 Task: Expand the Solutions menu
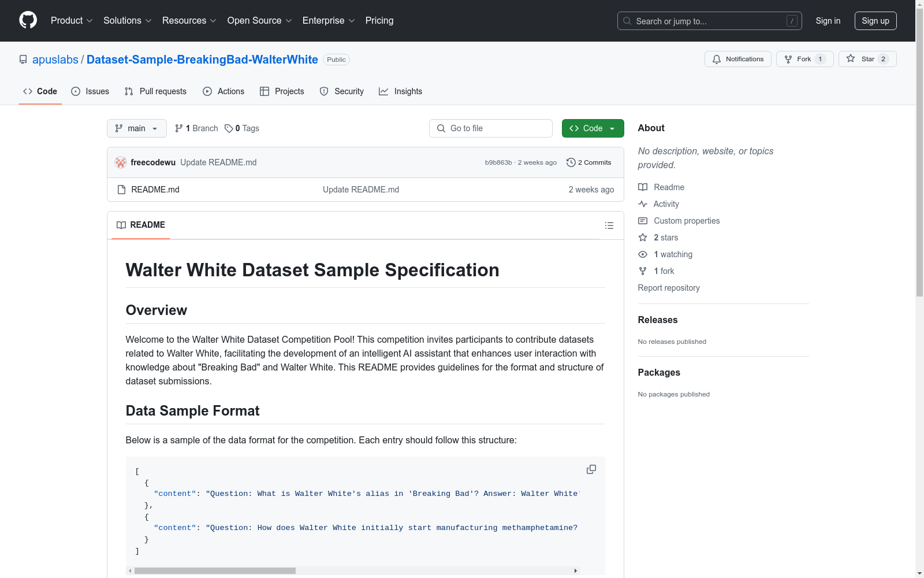pos(128,20)
